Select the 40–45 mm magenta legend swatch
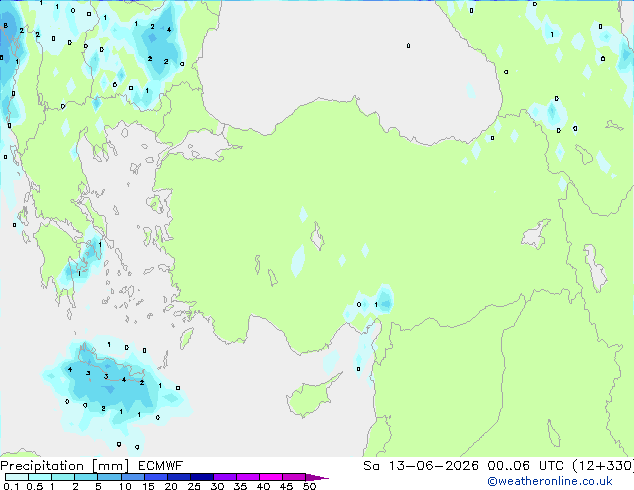 tap(271, 477)
